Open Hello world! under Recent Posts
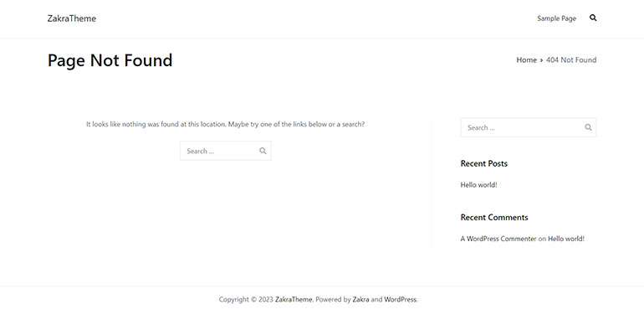Screen dimensions: 644x335 [478, 185]
